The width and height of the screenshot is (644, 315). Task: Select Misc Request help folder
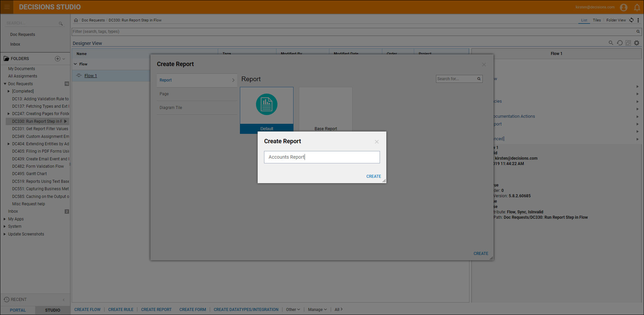(28, 204)
